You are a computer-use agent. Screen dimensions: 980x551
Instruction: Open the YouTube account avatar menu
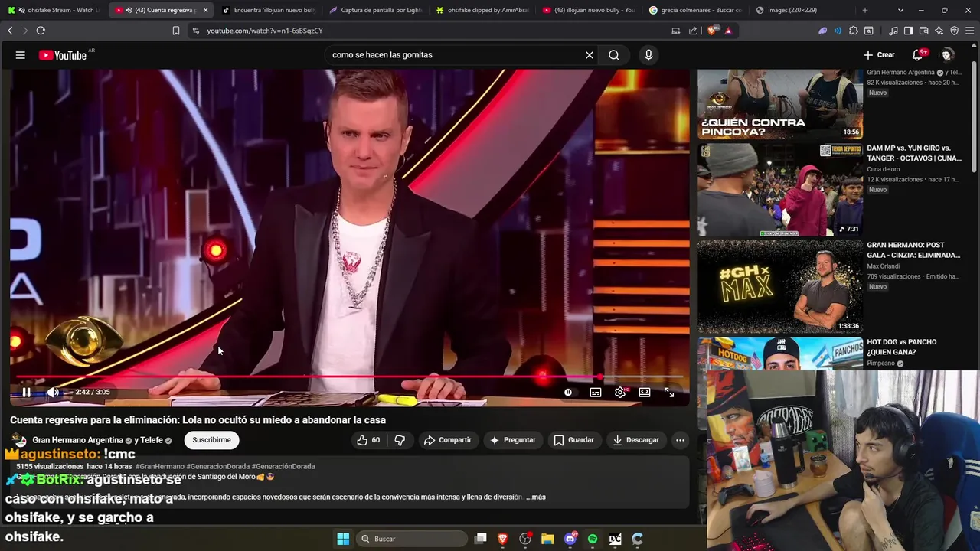pos(947,55)
